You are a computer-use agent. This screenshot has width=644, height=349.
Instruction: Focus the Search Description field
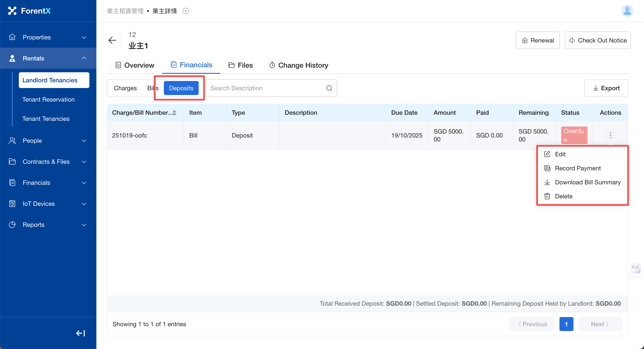pos(266,88)
